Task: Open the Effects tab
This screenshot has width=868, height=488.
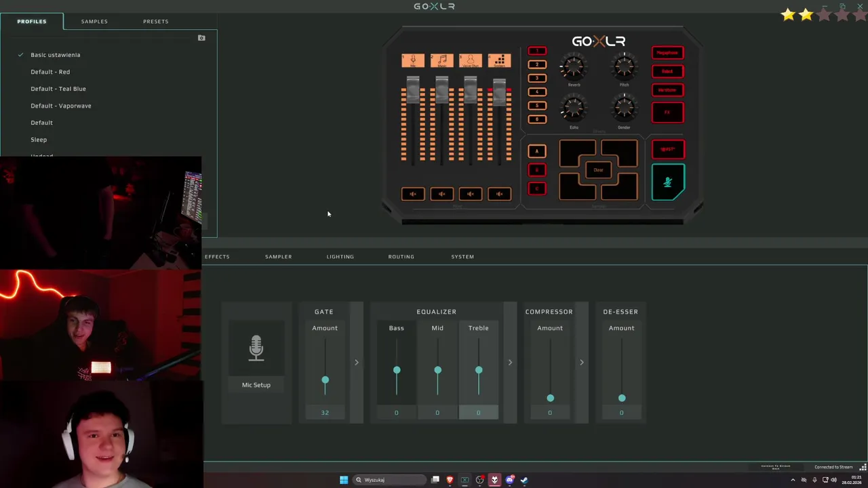Action: click(217, 256)
